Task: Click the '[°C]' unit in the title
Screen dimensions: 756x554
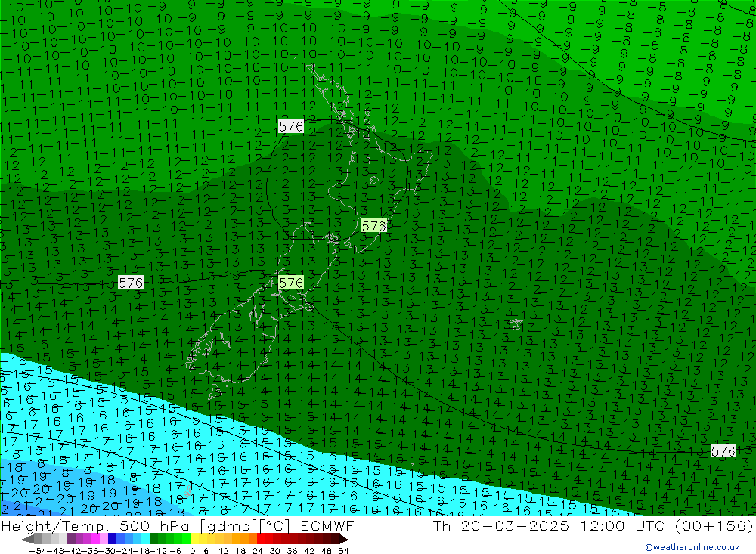Action: pos(275,525)
